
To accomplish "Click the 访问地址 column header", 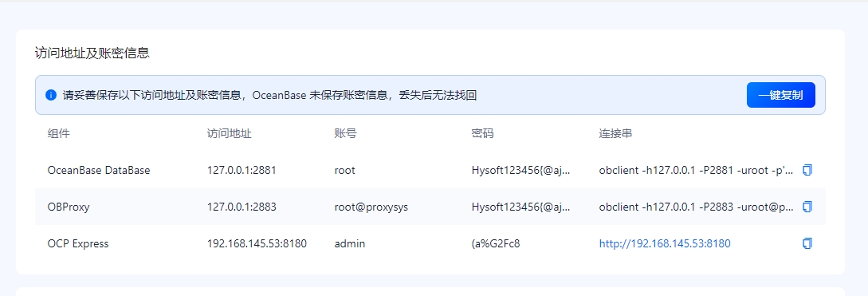I will pos(230,133).
